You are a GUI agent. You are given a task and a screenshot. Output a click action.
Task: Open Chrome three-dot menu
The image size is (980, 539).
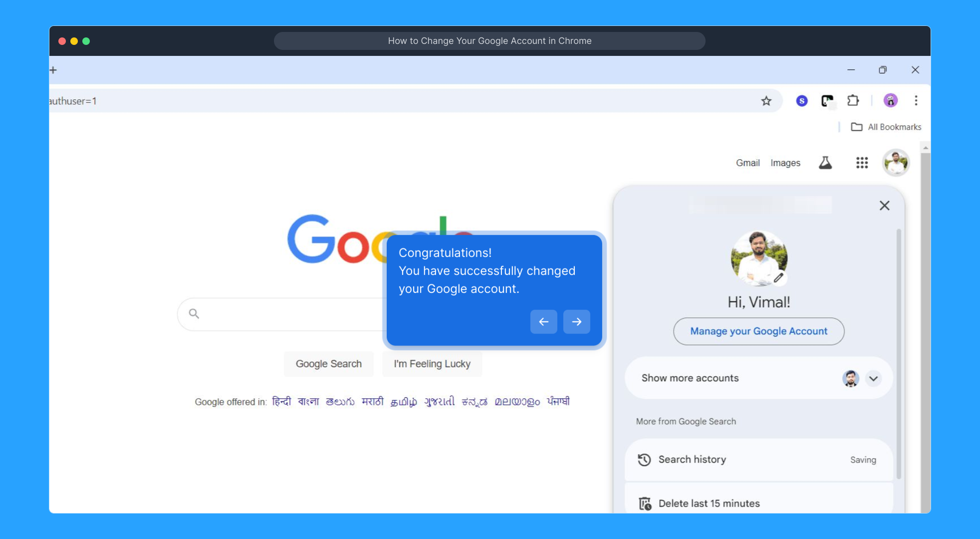click(916, 101)
